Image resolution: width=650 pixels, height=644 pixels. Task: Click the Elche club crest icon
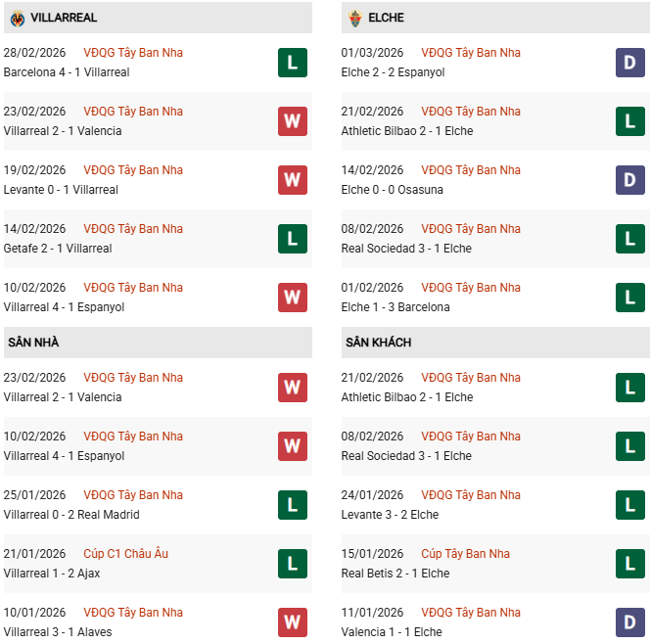354,18
